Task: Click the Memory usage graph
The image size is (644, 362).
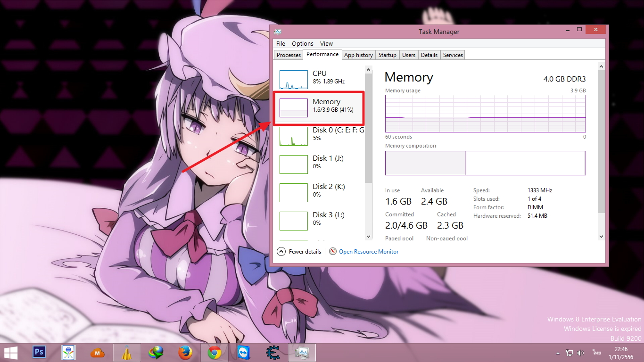Action: tap(486, 114)
